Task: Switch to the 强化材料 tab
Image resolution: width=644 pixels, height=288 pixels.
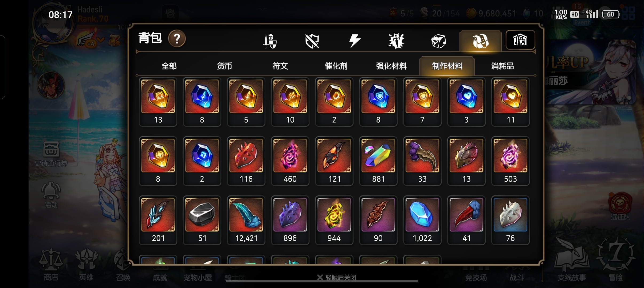Action: pos(391,66)
